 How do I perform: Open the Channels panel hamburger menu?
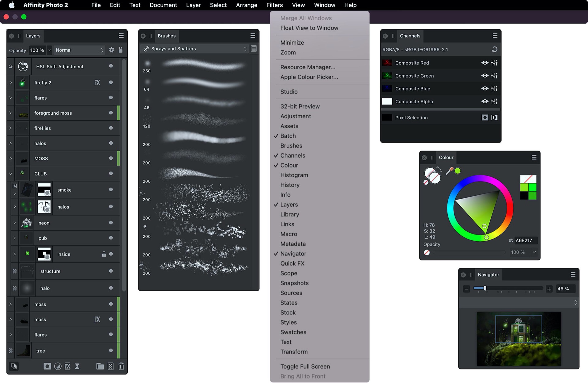point(495,36)
